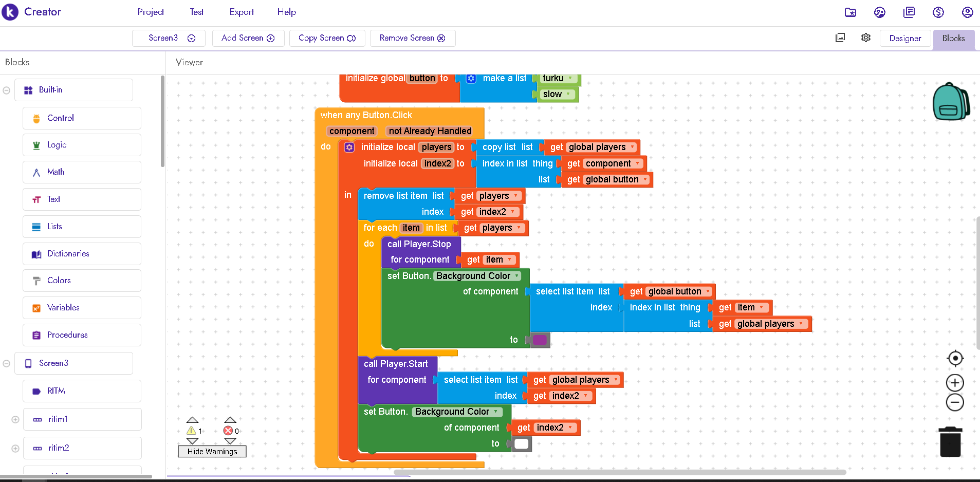Switch to the Designer tab
This screenshot has width=980, height=482.
coord(905,38)
